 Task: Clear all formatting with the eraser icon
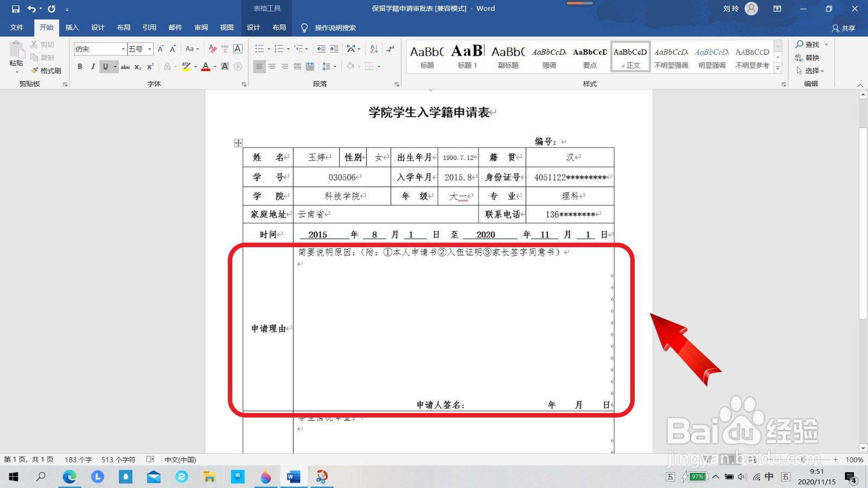click(x=213, y=49)
